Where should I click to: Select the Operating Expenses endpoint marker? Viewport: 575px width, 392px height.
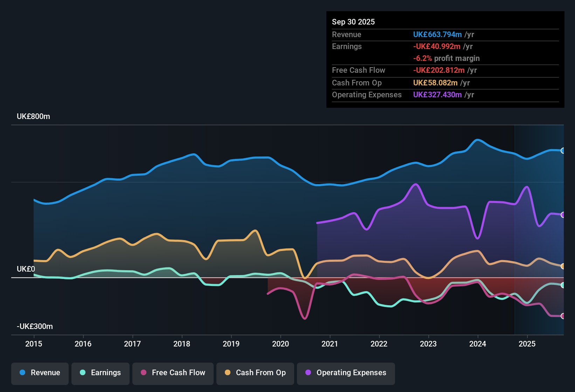pos(563,215)
